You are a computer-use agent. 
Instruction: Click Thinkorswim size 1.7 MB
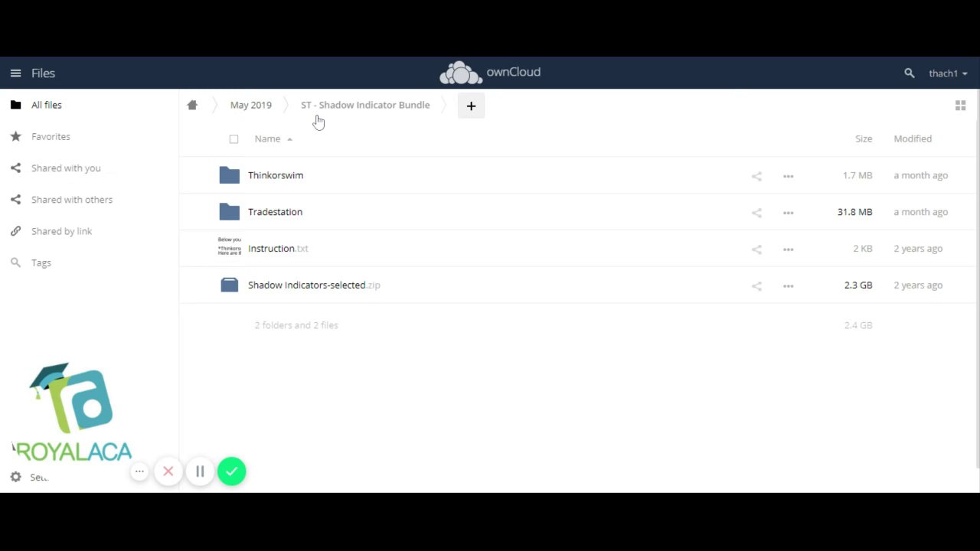(857, 175)
